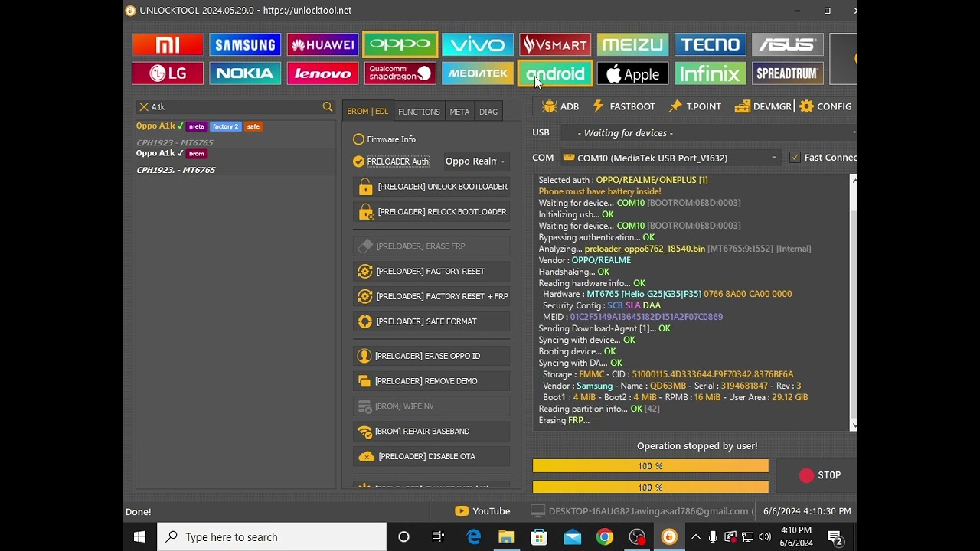Select the Android tile
Image resolution: width=980 pixels, height=551 pixels.
tap(555, 73)
